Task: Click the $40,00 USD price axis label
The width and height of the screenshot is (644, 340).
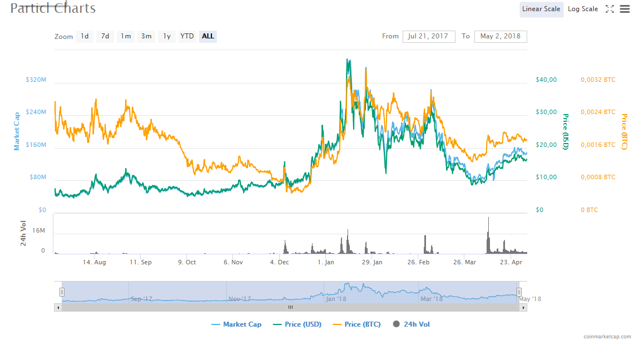Action: pyautogui.click(x=546, y=80)
